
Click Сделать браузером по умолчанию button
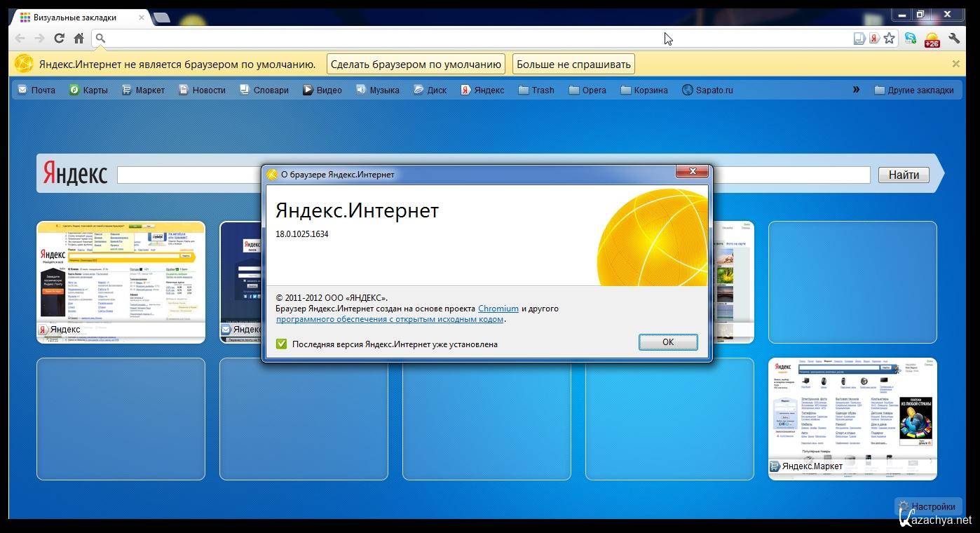pyautogui.click(x=416, y=65)
